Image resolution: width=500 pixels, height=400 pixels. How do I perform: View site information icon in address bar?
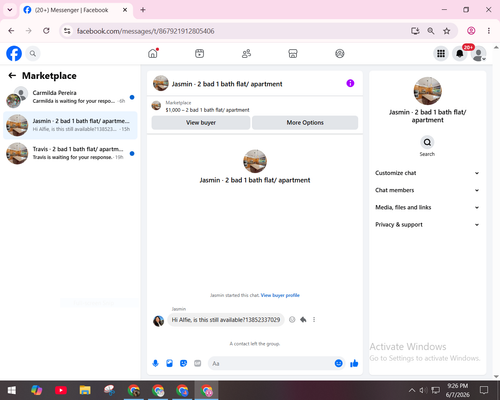[67, 31]
